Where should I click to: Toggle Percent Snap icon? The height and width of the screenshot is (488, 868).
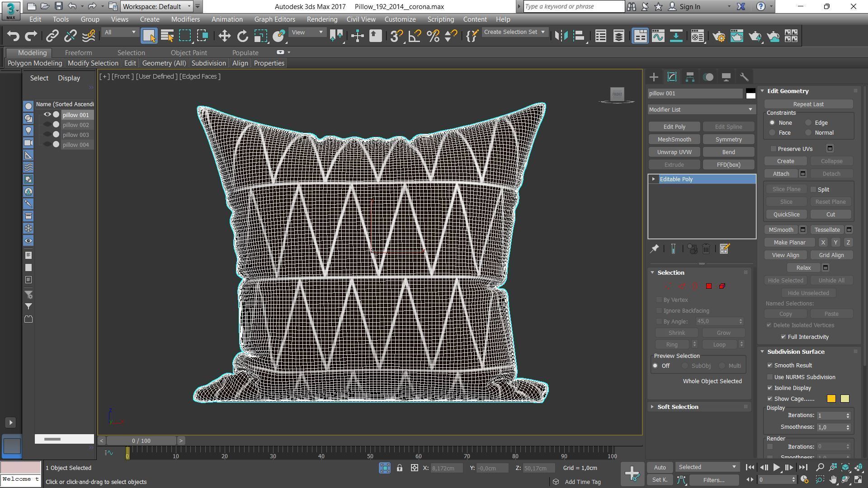coord(433,36)
